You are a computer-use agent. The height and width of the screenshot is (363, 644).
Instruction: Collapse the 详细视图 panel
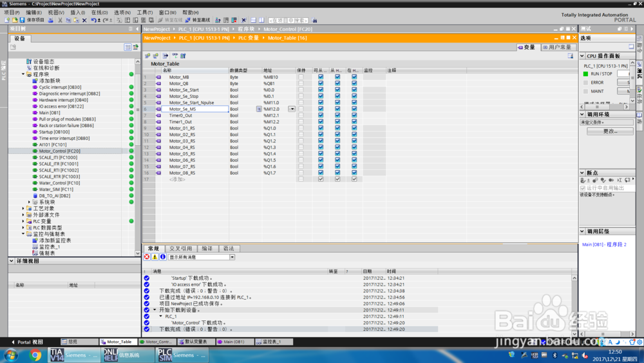click(x=12, y=261)
